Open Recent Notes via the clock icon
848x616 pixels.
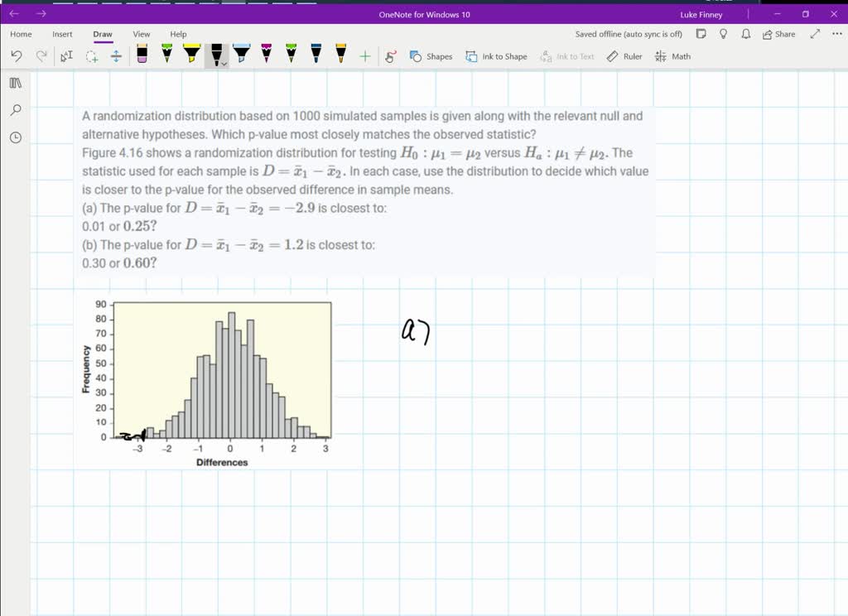point(15,137)
